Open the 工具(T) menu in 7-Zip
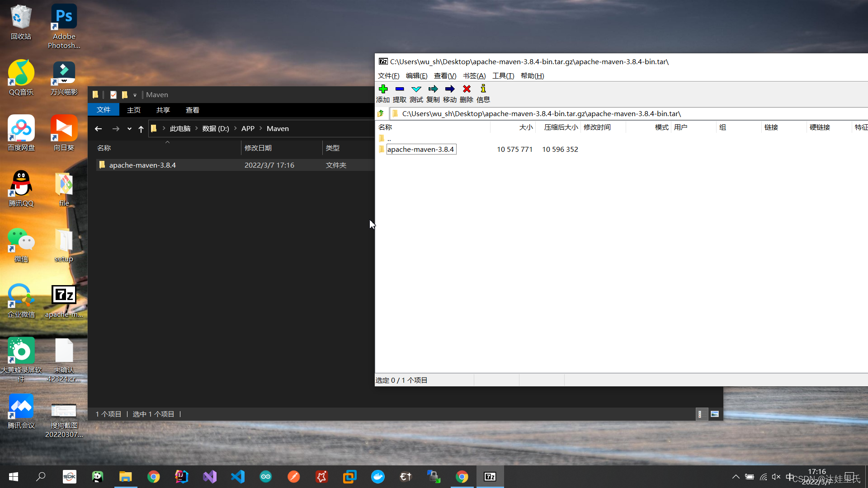Image resolution: width=868 pixels, height=488 pixels. pyautogui.click(x=503, y=76)
